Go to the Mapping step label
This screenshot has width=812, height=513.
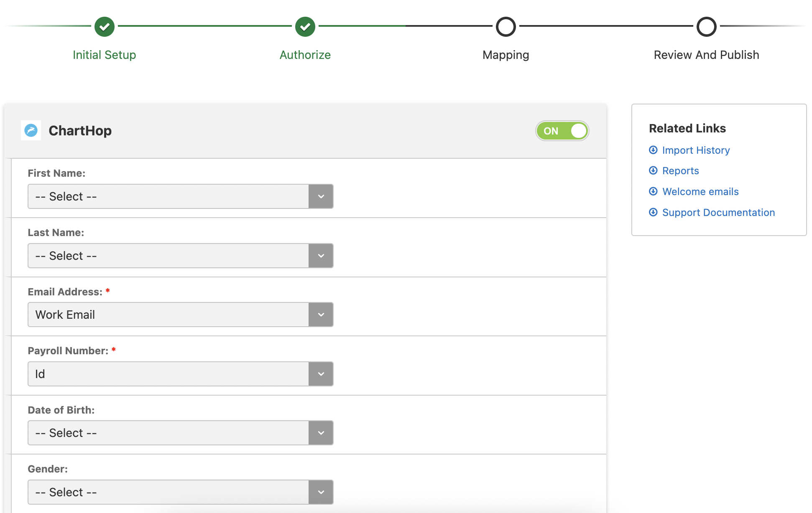tap(506, 55)
